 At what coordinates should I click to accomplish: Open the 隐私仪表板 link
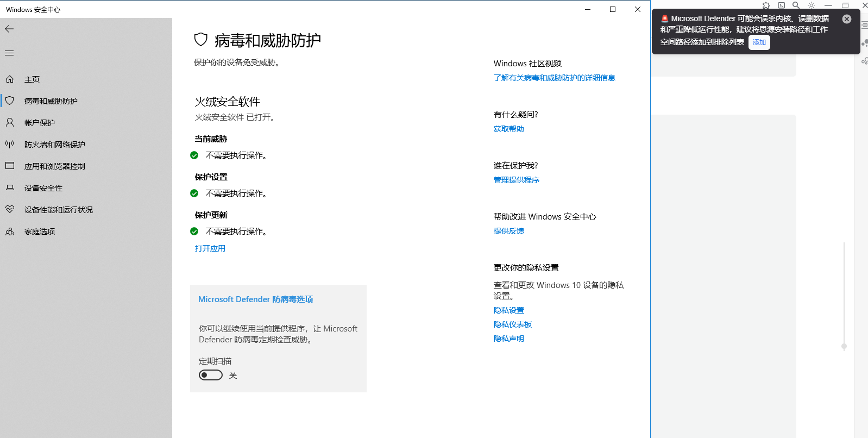[x=512, y=324]
